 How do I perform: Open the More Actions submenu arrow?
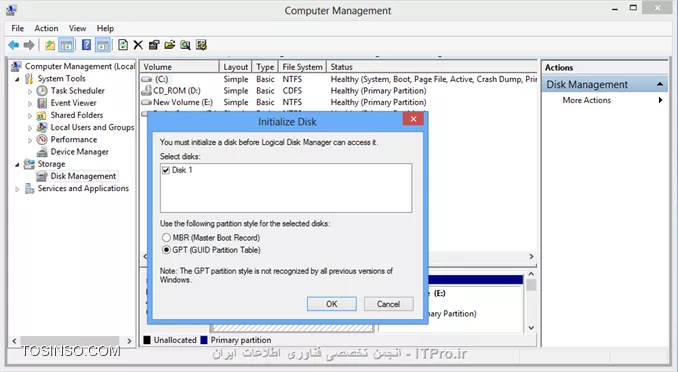click(660, 100)
